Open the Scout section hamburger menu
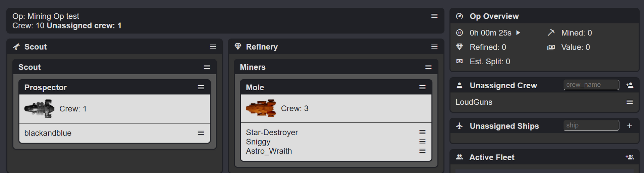 [213, 47]
